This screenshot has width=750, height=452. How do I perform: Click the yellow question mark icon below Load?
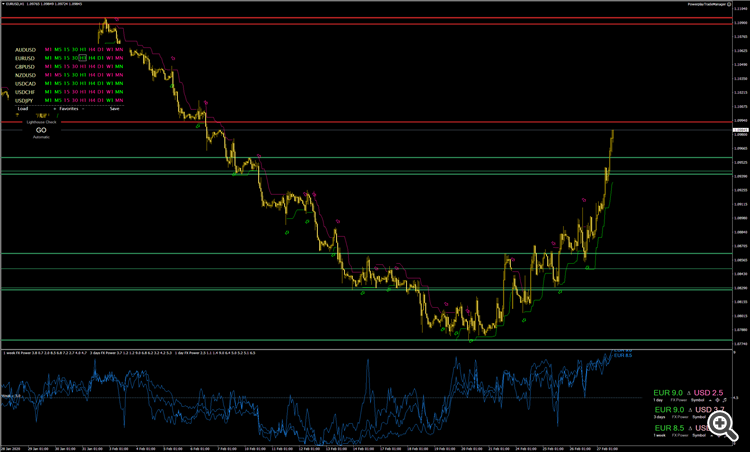17,115
